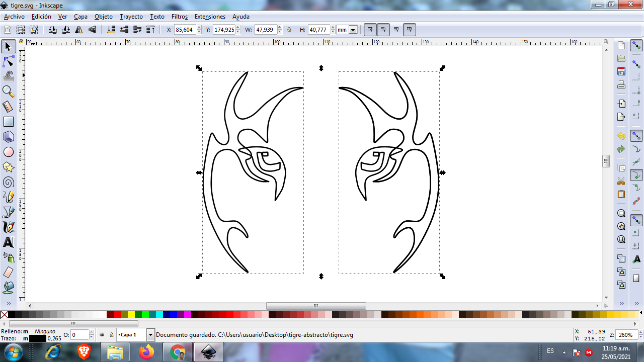Flip selection horizontally

tap(79, 30)
